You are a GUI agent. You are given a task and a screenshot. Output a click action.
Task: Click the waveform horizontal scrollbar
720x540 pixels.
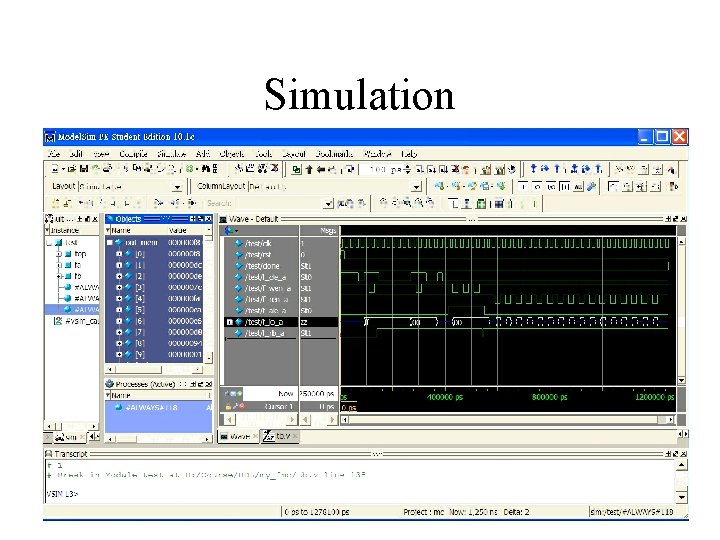tap(509, 419)
